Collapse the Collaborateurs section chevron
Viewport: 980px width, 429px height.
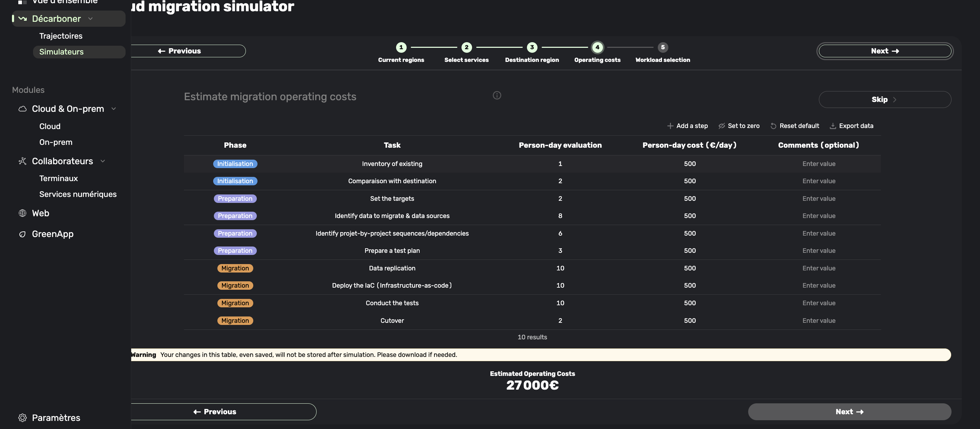coord(103,161)
